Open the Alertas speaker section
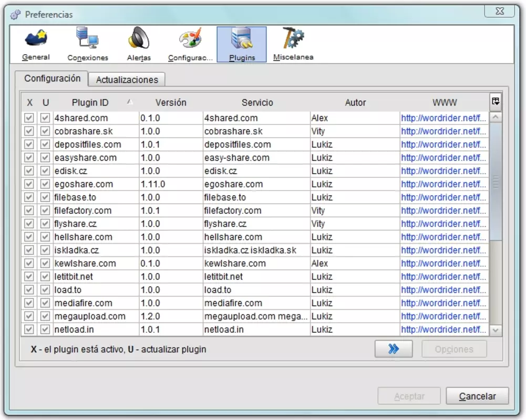This screenshot has height=420, width=526. tap(139, 45)
